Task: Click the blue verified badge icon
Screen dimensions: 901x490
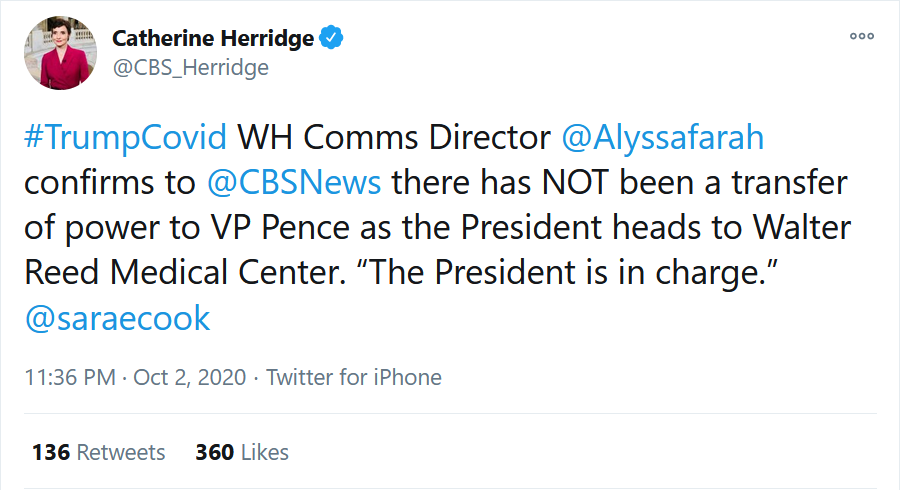Action: [331, 38]
